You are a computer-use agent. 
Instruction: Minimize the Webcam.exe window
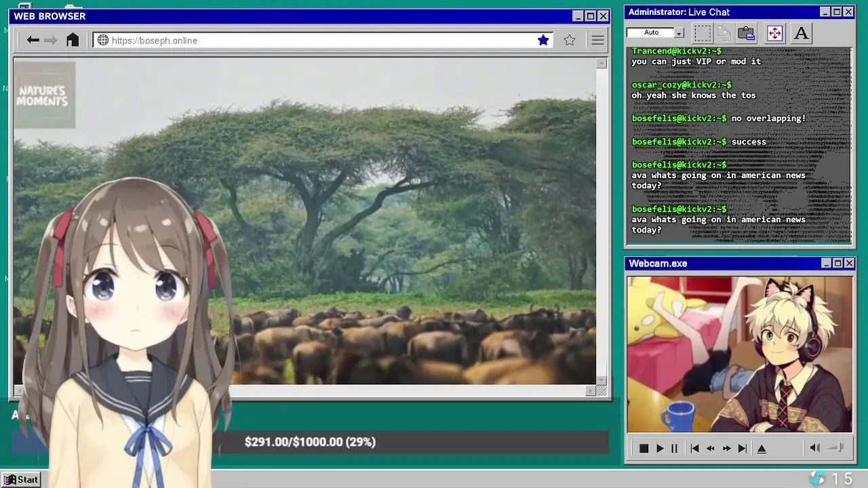pyautogui.click(x=826, y=264)
